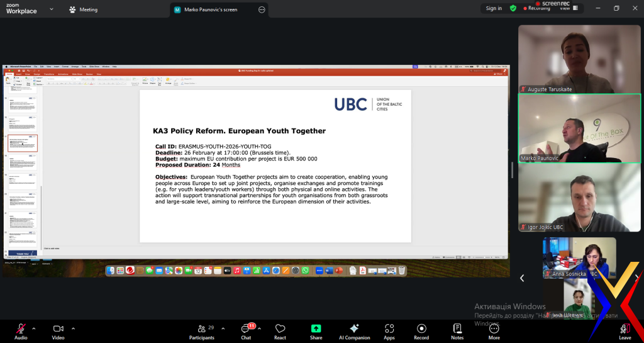Click the Sign in button
The height and width of the screenshot is (343, 644).
[x=494, y=8]
